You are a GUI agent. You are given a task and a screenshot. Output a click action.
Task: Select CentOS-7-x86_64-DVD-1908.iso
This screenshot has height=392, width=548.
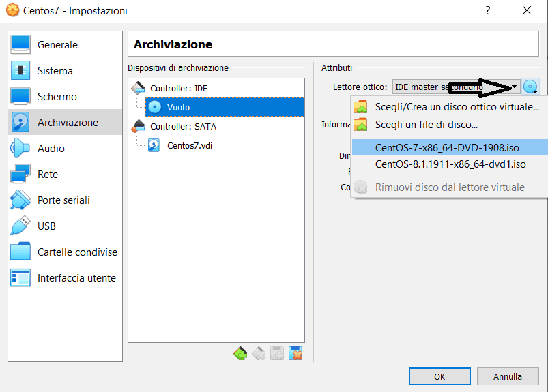tap(450, 148)
